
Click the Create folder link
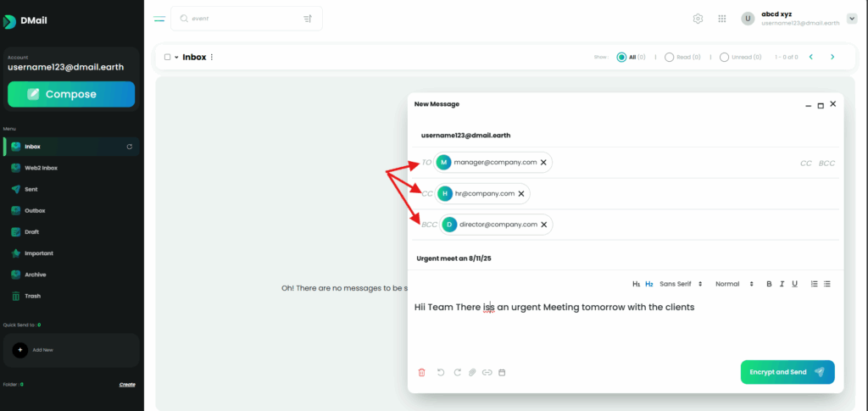click(127, 384)
